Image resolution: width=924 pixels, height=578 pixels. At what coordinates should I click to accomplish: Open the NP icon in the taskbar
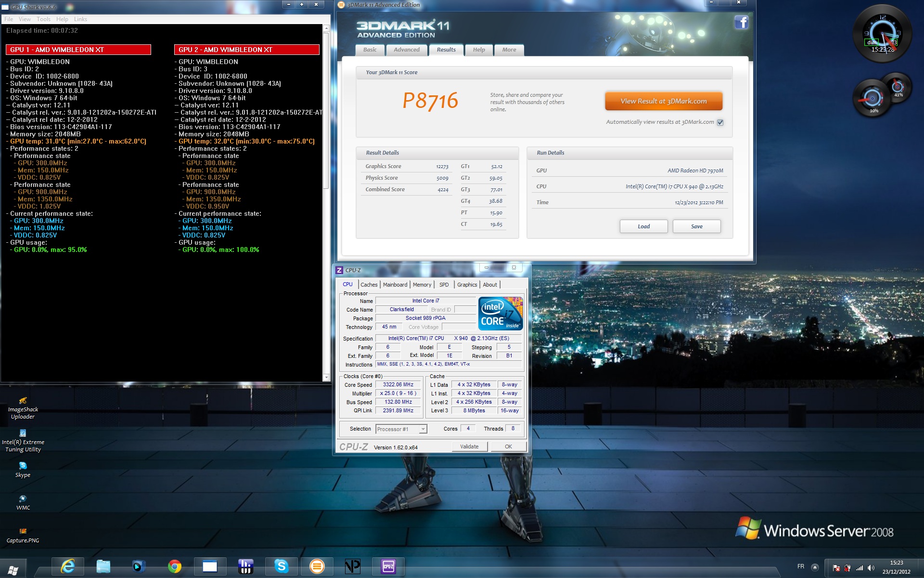point(352,566)
